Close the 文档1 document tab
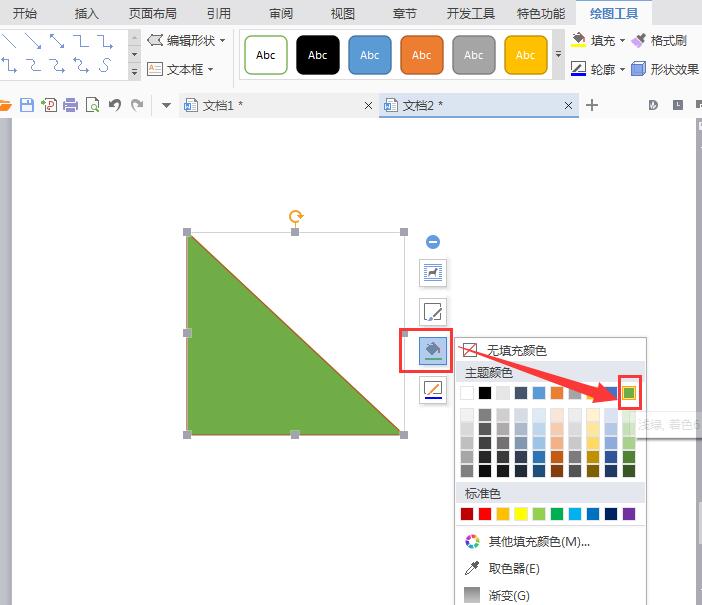Viewport: 702px width, 605px height. click(x=368, y=106)
